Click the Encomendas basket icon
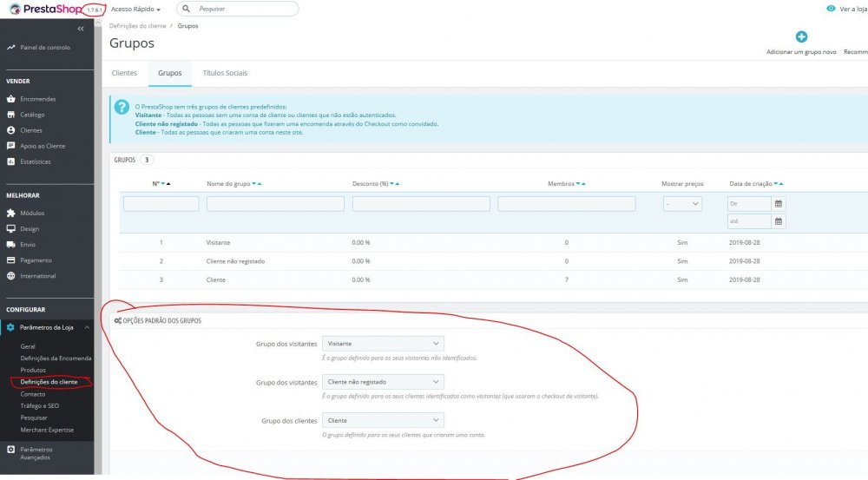 [x=10, y=99]
